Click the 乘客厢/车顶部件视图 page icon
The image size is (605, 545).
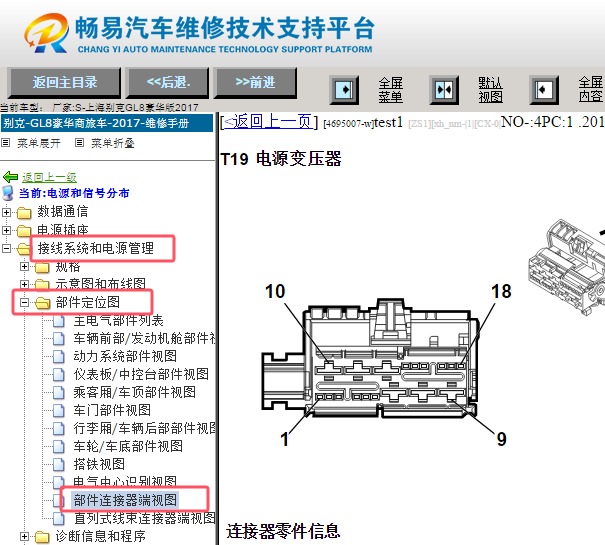coord(59,393)
